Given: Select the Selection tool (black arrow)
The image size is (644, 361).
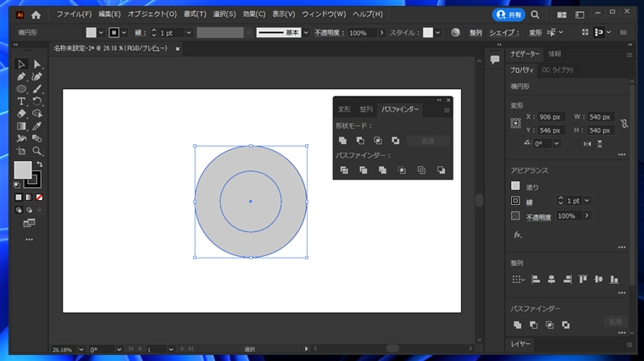Looking at the screenshot, I should (21, 64).
